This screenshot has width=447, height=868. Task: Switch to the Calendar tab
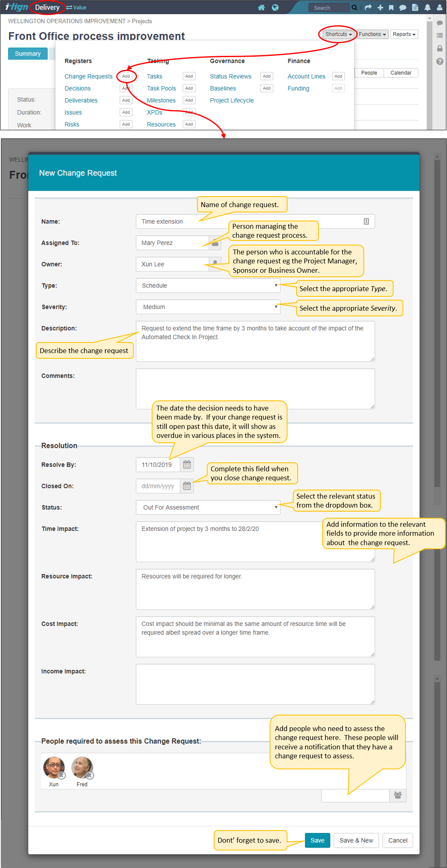pyautogui.click(x=401, y=73)
